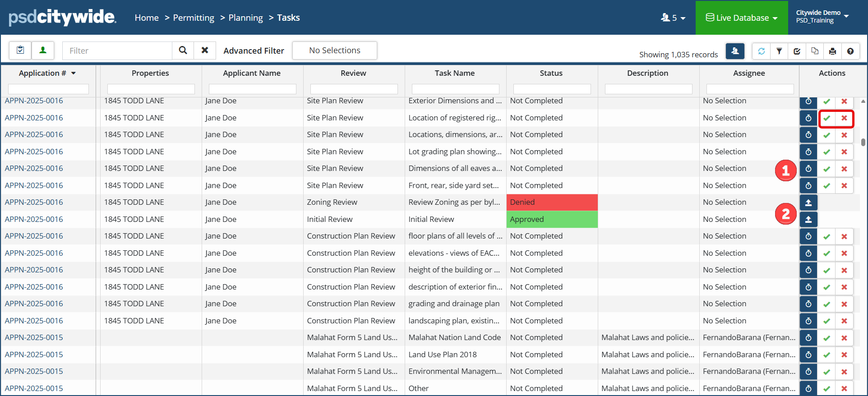Open the Citywide Demo account menu

click(822, 17)
